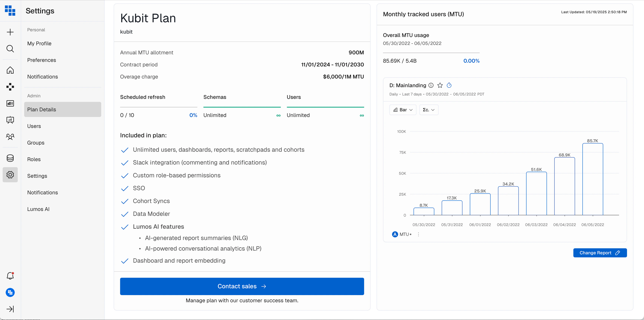Click the info icon beside D: Mainlanding
This screenshot has height=320, width=644.
[431, 85]
